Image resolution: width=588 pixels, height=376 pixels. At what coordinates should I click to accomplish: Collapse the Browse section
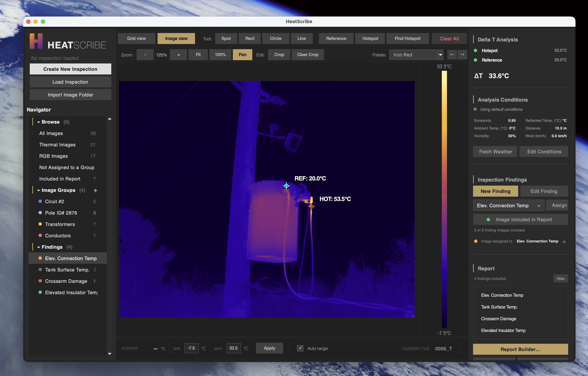(39, 122)
